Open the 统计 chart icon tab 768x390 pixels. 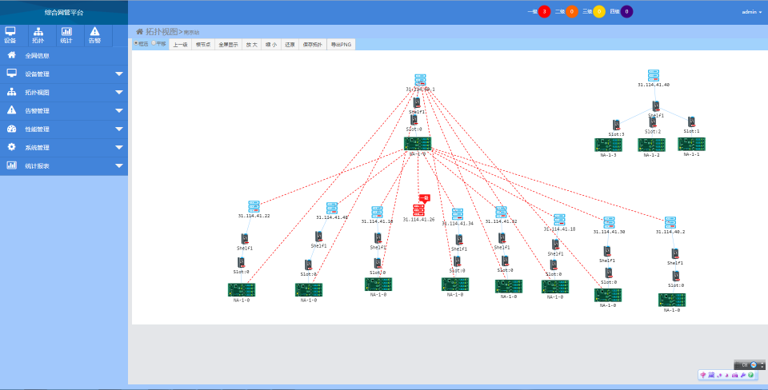pos(66,35)
